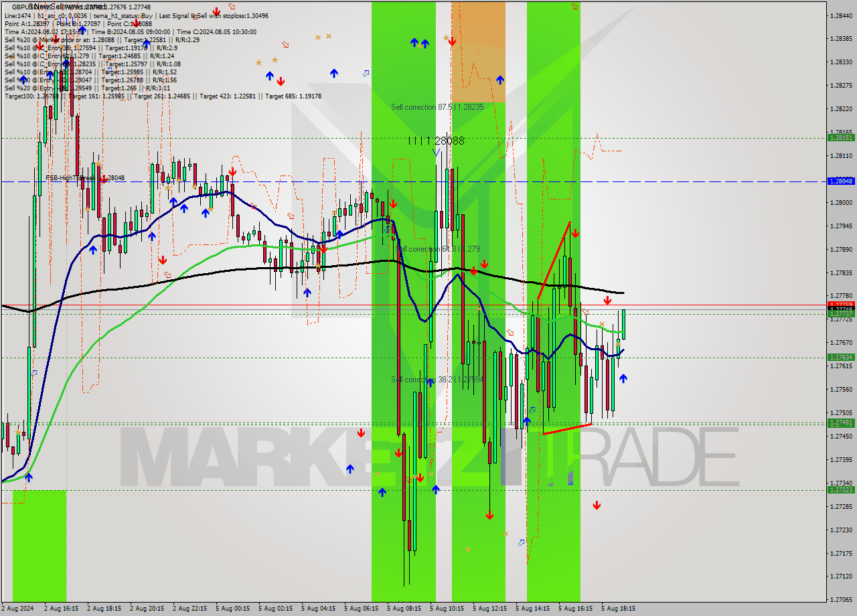The image size is (857, 616).
Task: Click the 1.27835 price axis label
Action: (841, 273)
